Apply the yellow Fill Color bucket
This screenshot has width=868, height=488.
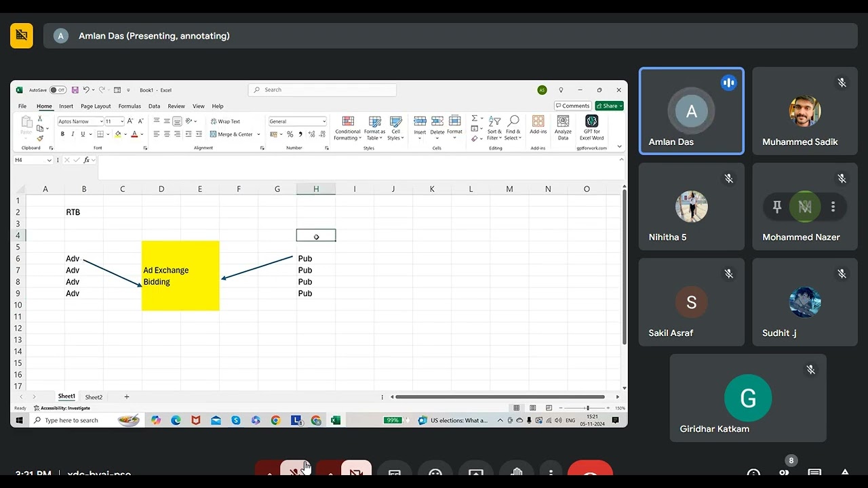click(118, 134)
